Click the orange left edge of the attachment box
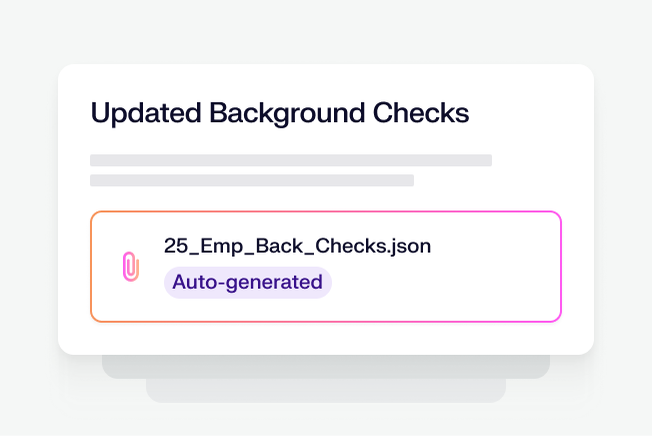Image resolution: width=652 pixels, height=436 pixels. coord(91,266)
